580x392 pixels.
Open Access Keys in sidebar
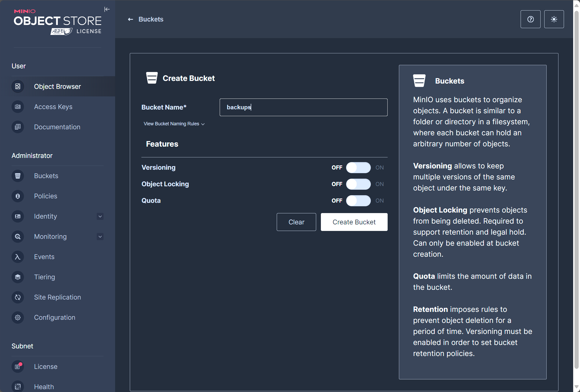click(x=53, y=107)
